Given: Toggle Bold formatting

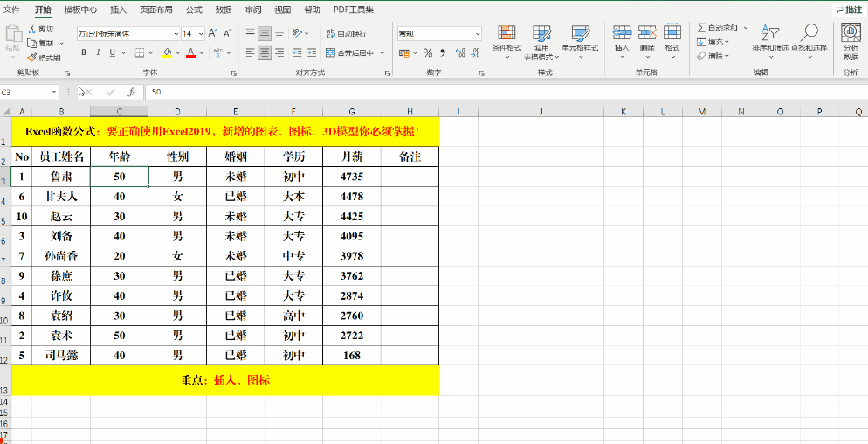Looking at the screenshot, I should pyautogui.click(x=84, y=52).
